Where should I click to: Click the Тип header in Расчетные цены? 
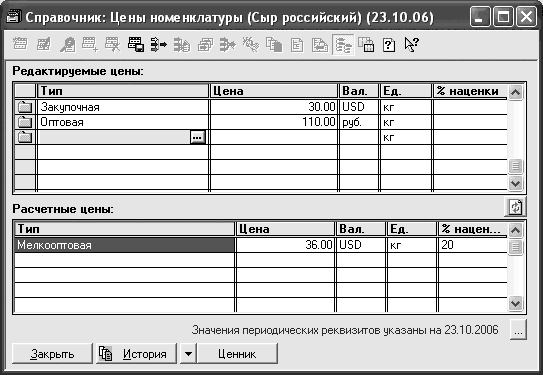(125, 229)
